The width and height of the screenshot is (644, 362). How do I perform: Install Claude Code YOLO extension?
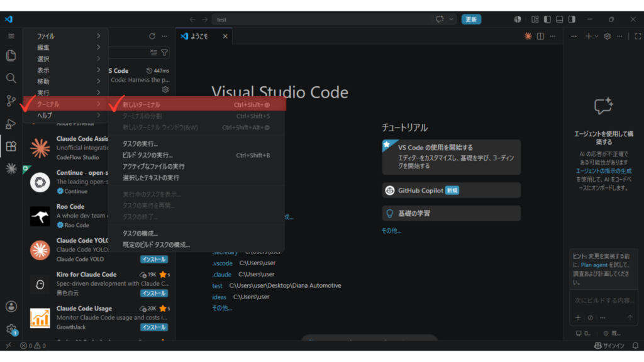point(154,260)
